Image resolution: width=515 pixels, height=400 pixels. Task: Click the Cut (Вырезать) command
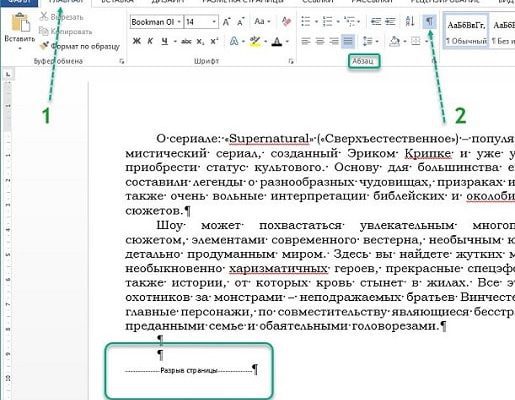pos(61,16)
